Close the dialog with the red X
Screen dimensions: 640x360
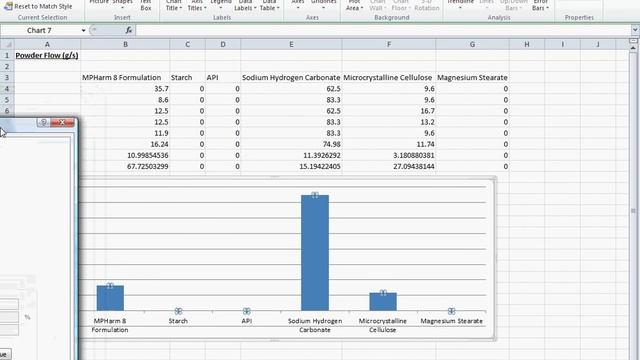pos(62,122)
